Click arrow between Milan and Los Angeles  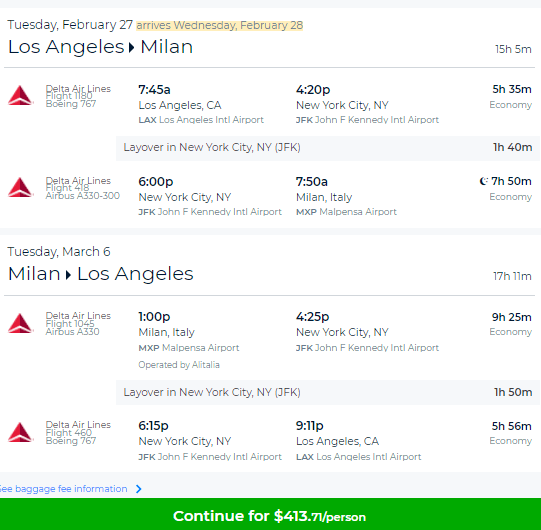coord(68,275)
